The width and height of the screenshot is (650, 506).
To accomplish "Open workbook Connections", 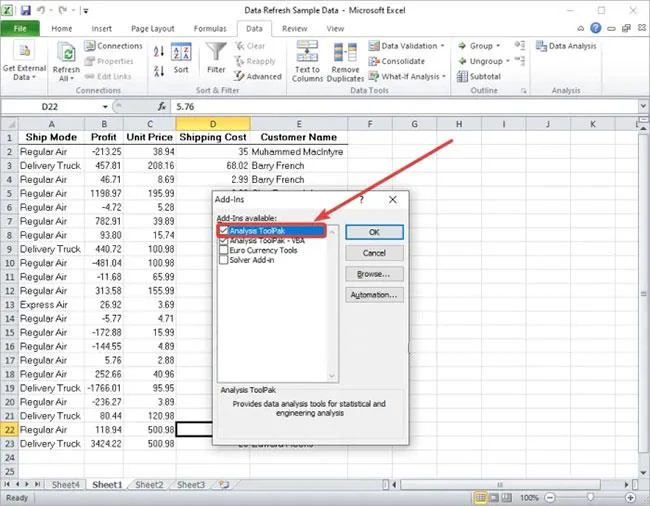I will tap(113, 46).
